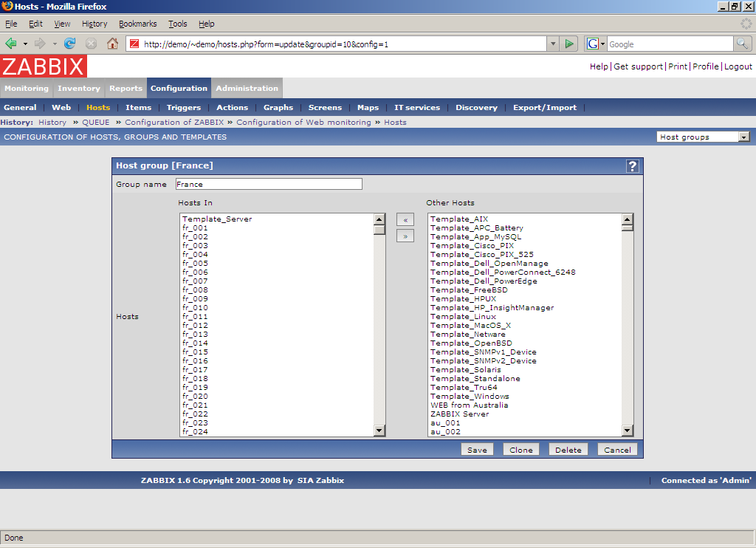Open the Screens submenu

tap(325, 108)
